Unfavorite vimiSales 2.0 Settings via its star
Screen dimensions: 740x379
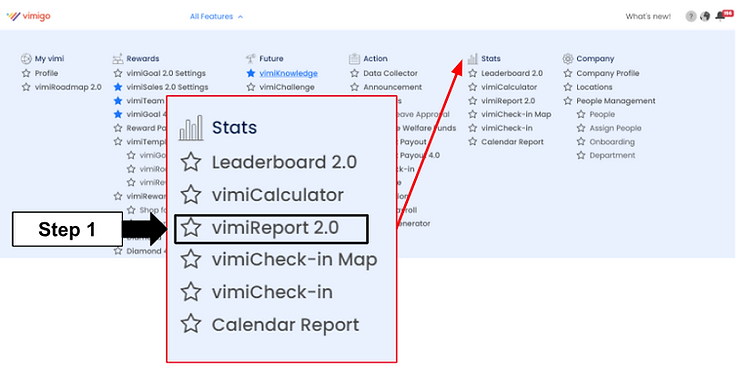coord(118,87)
